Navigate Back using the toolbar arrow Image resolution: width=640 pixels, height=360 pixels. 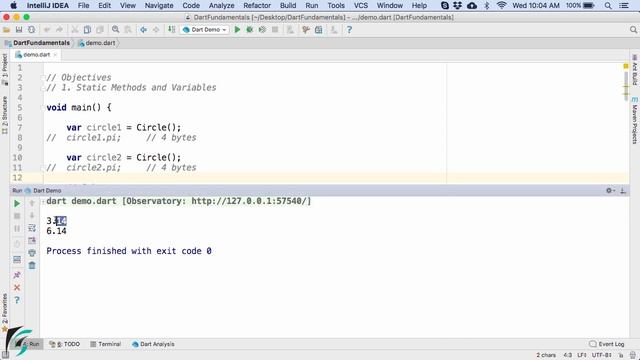pyautogui.click(x=143, y=30)
